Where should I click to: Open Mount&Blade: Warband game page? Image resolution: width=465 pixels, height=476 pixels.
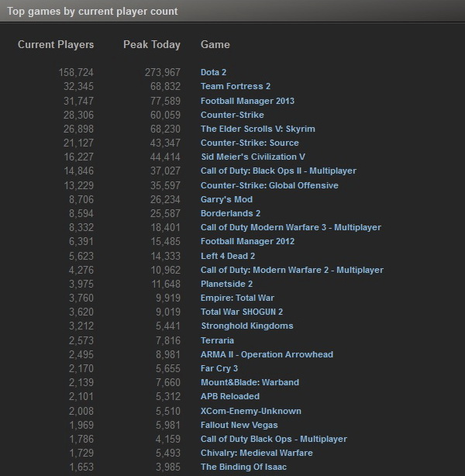(250, 382)
